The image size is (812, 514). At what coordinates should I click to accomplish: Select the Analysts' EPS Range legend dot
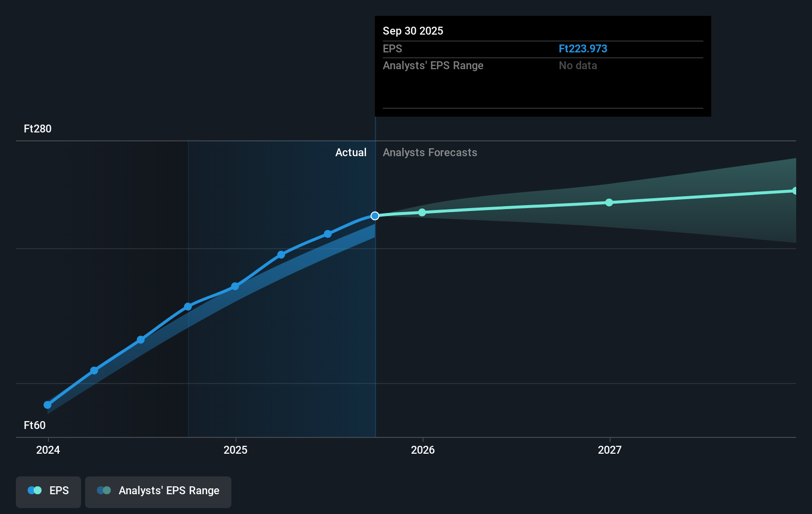(x=104, y=490)
